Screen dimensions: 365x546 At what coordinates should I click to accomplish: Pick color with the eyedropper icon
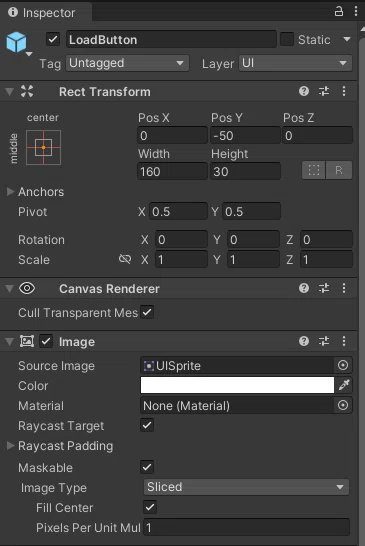coord(344,385)
